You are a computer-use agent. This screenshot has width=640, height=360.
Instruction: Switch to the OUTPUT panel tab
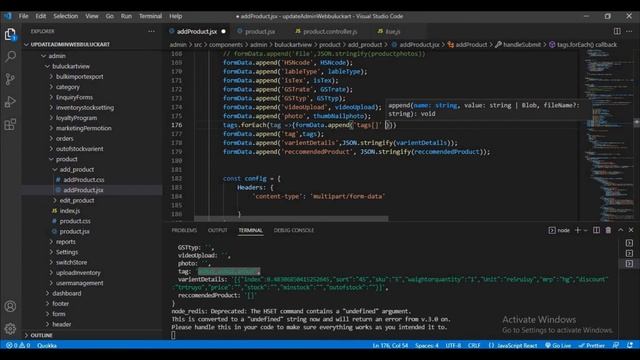pos(218,230)
